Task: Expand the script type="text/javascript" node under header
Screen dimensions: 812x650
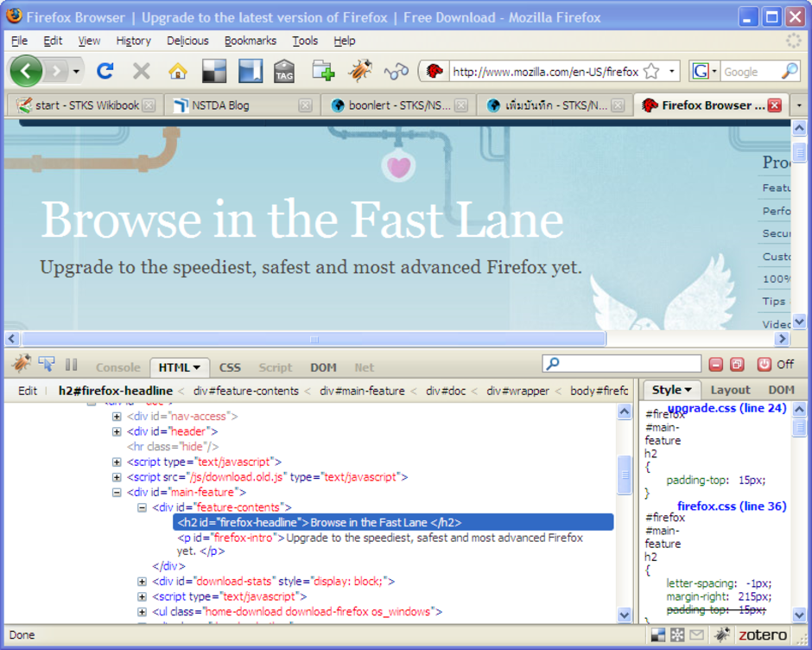Action: pyautogui.click(x=117, y=462)
